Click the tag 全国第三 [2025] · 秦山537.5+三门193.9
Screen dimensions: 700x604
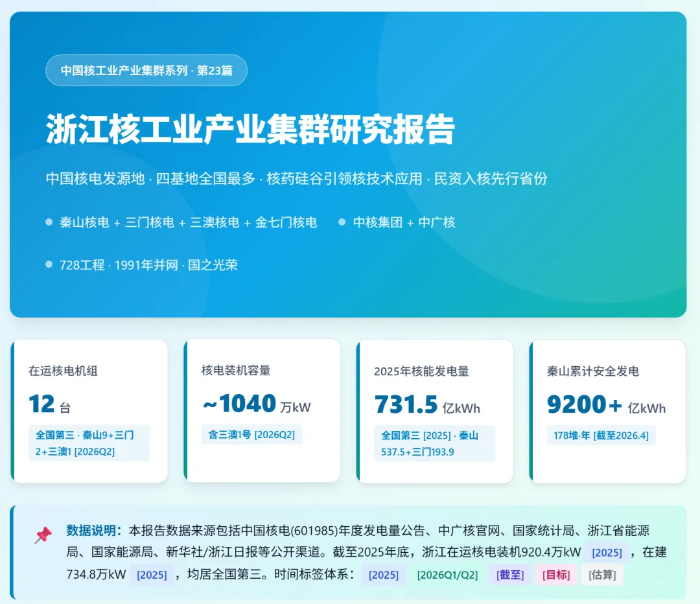coord(434,443)
